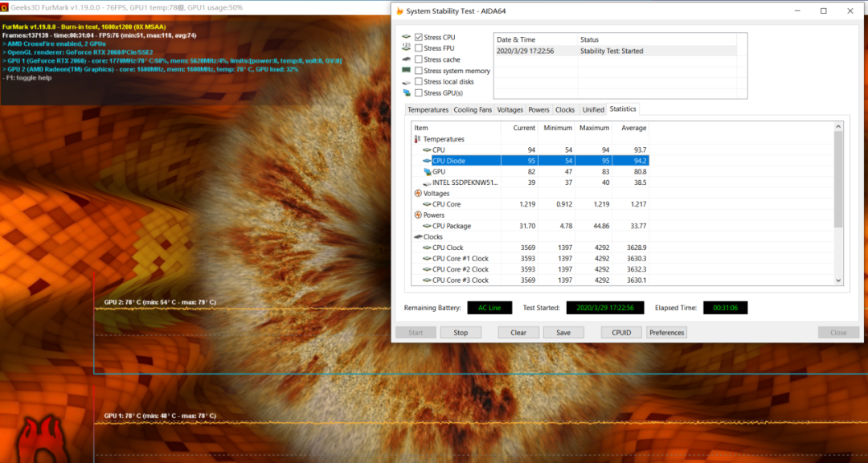Click the CPU Package row icon
Image resolution: width=868 pixels, height=463 pixels.
pos(427,226)
